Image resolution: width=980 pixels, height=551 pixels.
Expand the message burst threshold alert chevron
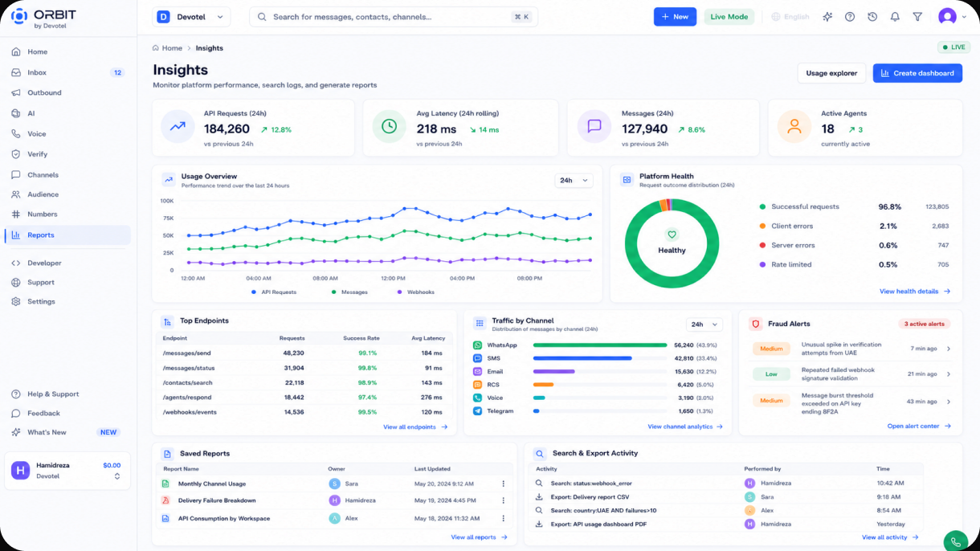click(x=949, y=402)
